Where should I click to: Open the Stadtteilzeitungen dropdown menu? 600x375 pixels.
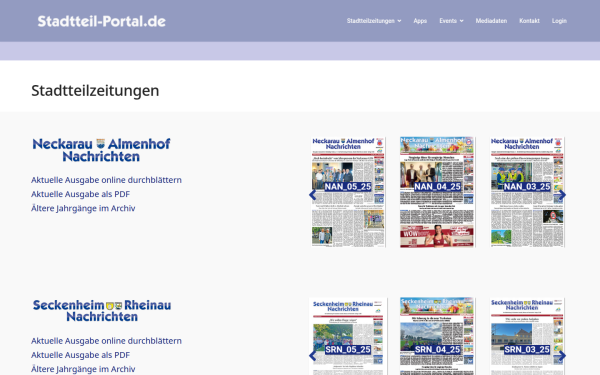(x=374, y=21)
